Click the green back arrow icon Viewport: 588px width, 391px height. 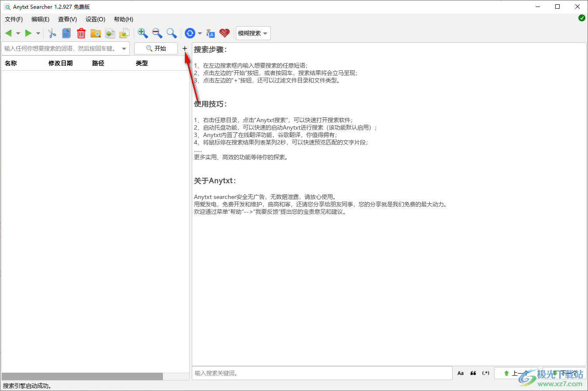(8, 33)
